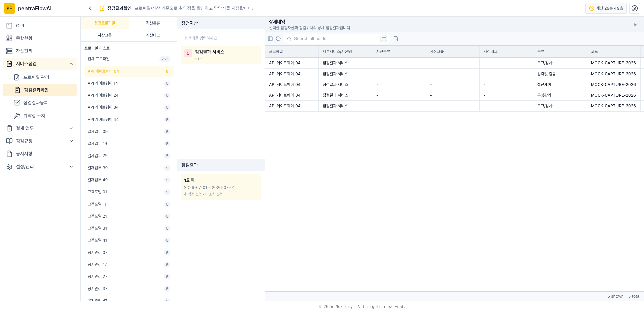Screen dimensions: 644x312
Task: Open 점검결과등록 checkbox icon
Action: [17, 103]
